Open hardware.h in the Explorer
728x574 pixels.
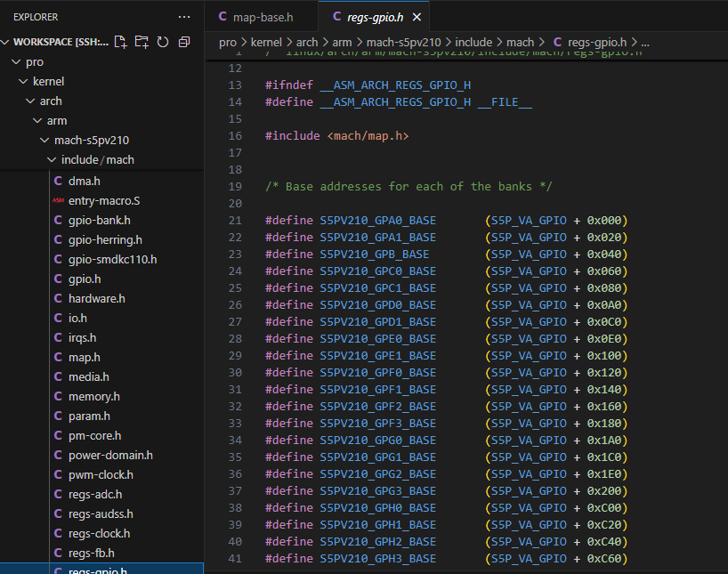97,298
